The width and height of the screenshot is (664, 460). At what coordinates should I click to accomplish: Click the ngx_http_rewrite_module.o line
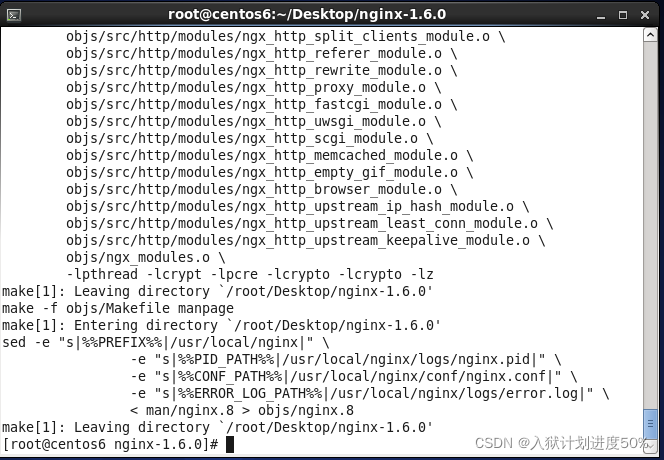(261, 70)
